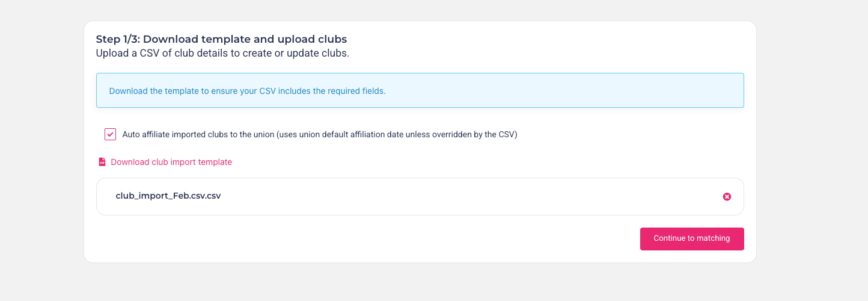Viewport: 868px width, 301px height.
Task: Continue to matching step
Action: tap(691, 238)
